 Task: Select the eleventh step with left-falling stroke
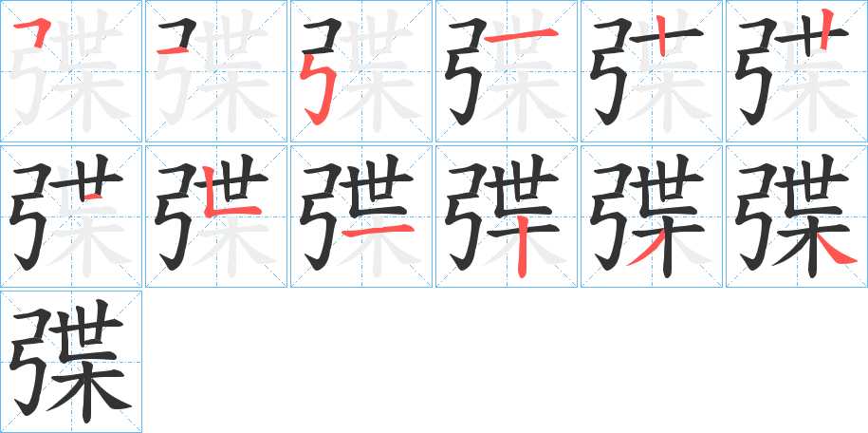652,216
